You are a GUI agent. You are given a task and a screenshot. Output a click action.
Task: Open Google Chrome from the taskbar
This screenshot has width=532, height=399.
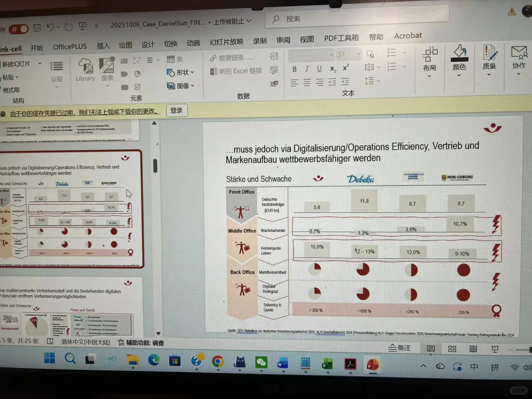(x=218, y=361)
